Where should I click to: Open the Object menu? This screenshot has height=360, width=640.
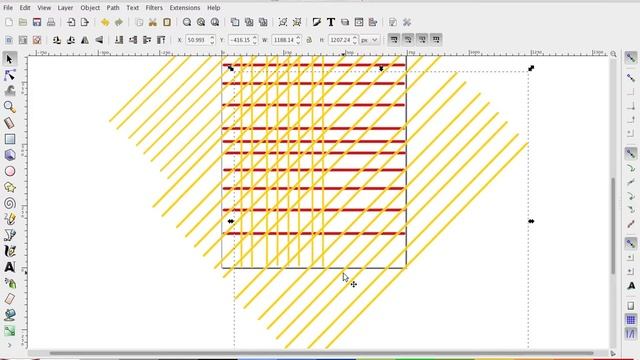click(x=90, y=8)
